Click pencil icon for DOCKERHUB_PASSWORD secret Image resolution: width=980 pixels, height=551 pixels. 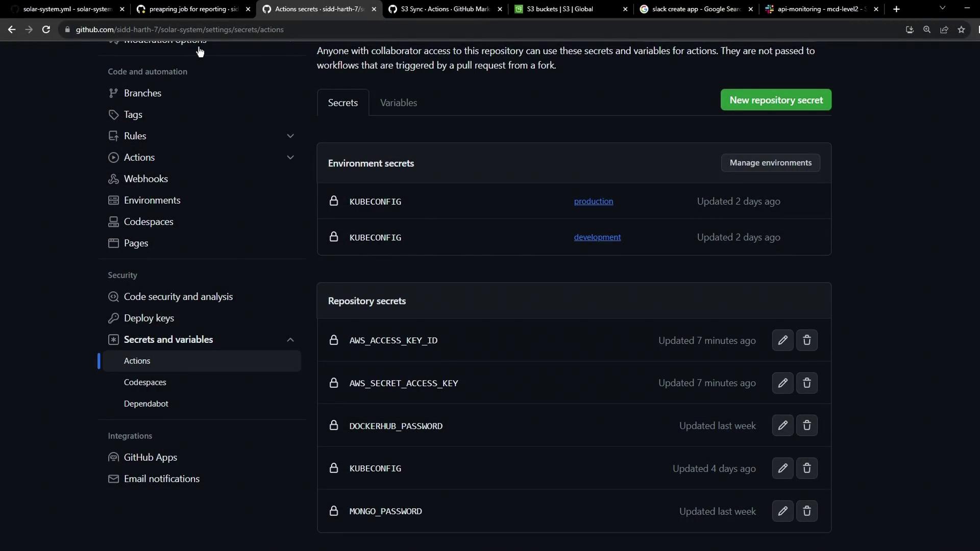782,425
